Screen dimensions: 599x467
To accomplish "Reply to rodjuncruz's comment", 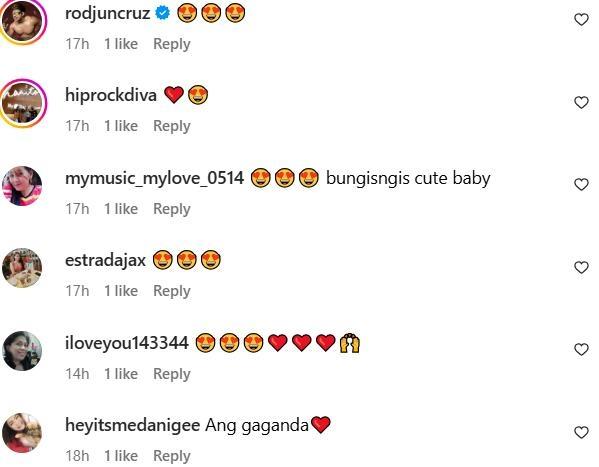I will coord(172,44).
